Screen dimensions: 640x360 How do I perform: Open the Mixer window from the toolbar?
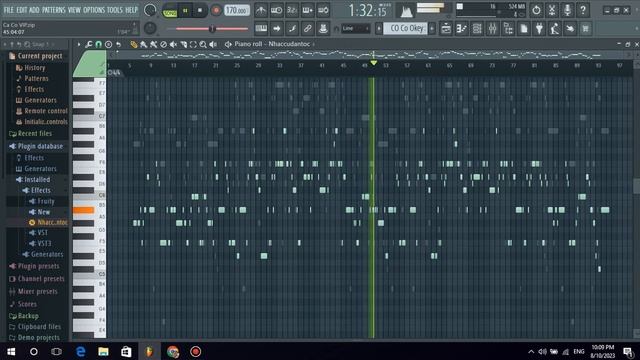tap(493, 28)
